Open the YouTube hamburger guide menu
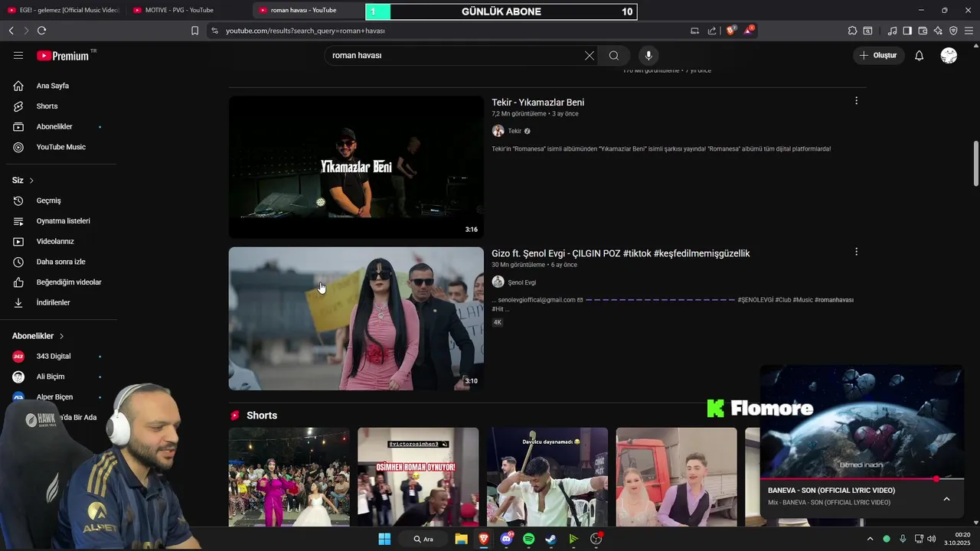The width and height of the screenshot is (980, 551). pyautogui.click(x=18, y=55)
